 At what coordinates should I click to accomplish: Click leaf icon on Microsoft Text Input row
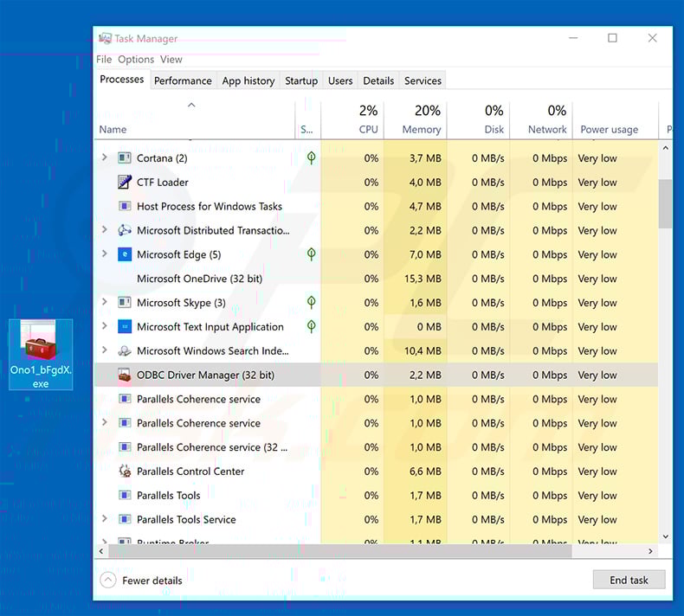click(x=311, y=326)
